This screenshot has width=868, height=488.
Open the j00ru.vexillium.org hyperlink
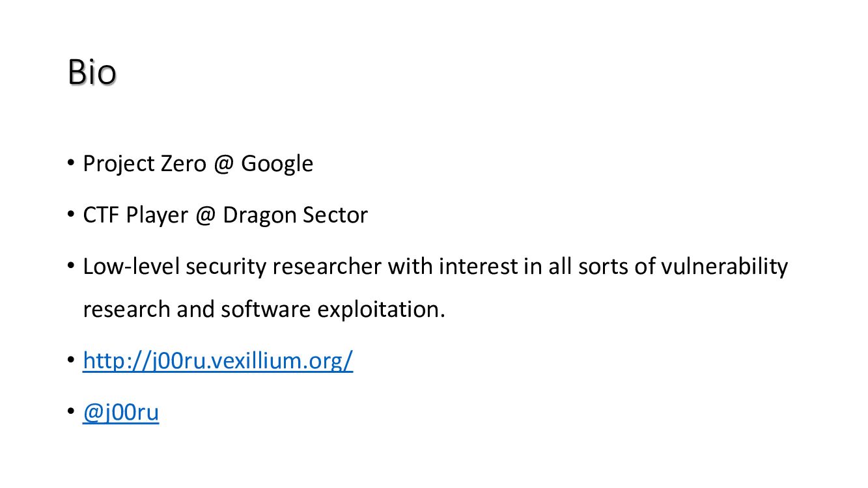pos(217,360)
